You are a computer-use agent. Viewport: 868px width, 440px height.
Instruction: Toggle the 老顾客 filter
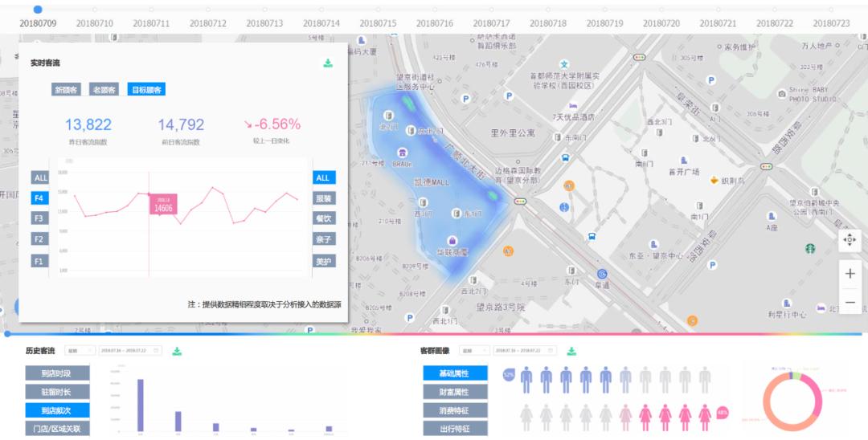tap(104, 90)
